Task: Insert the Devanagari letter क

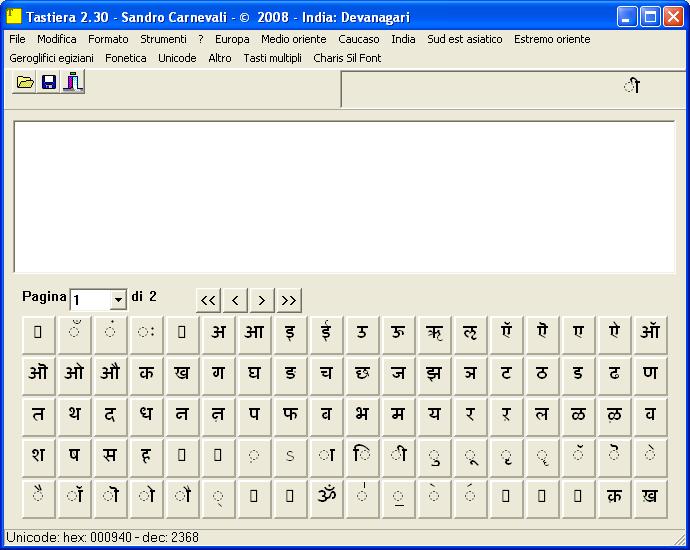Action: click(147, 376)
